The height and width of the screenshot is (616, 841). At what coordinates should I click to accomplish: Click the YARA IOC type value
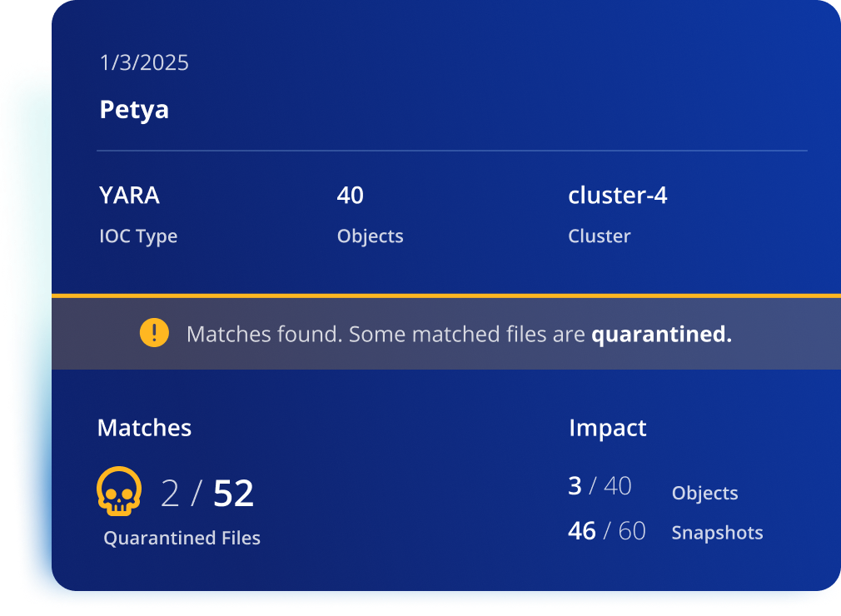pos(129,195)
